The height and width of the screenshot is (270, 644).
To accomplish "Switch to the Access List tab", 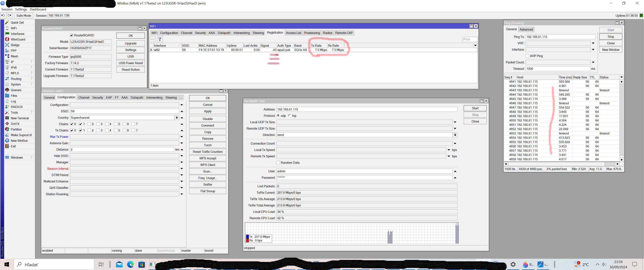I will tap(293, 33).
